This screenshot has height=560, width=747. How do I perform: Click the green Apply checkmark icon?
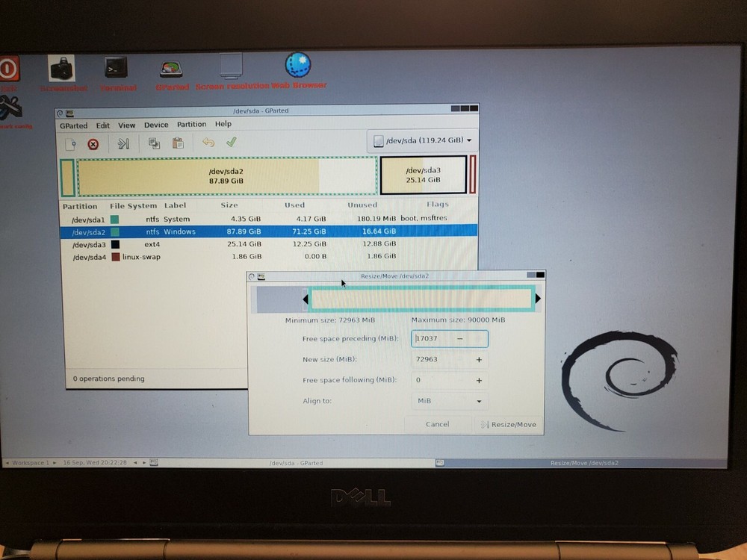click(x=232, y=142)
